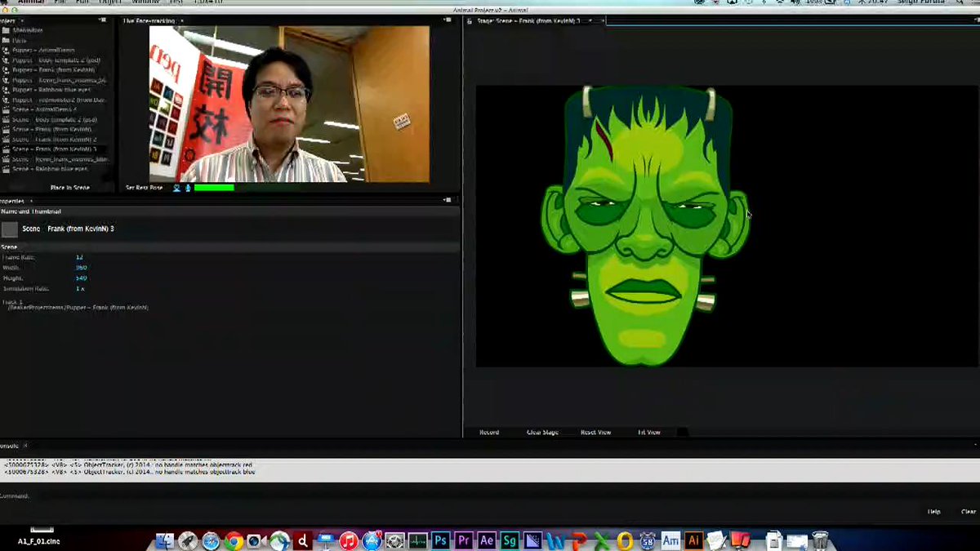Select the Stage: Scene – Frank tab
This screenshot has height=551, width=980.
[x=528, y=20]
